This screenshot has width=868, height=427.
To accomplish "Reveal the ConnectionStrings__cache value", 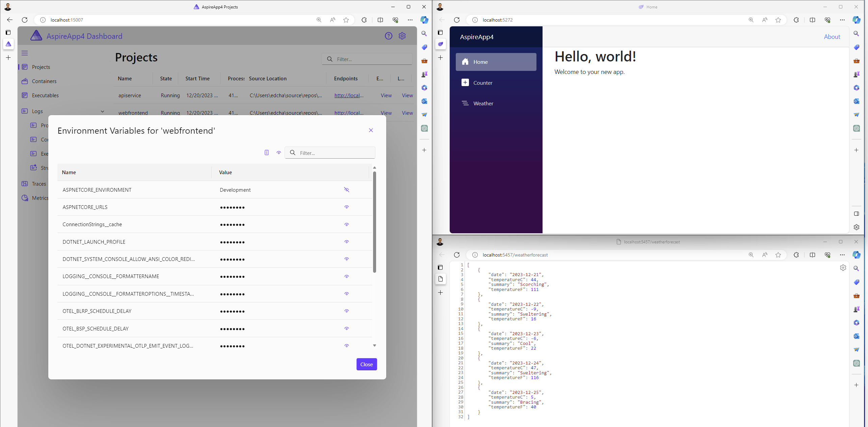I will [346, 224].
